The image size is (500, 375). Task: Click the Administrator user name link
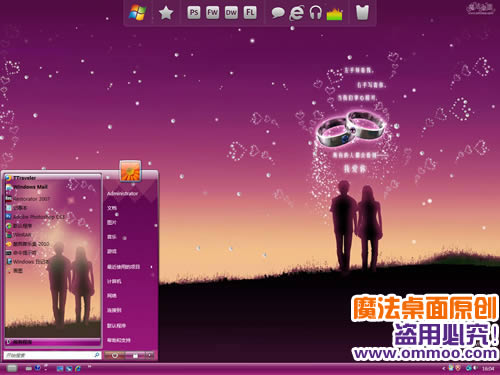pos(122,193)
